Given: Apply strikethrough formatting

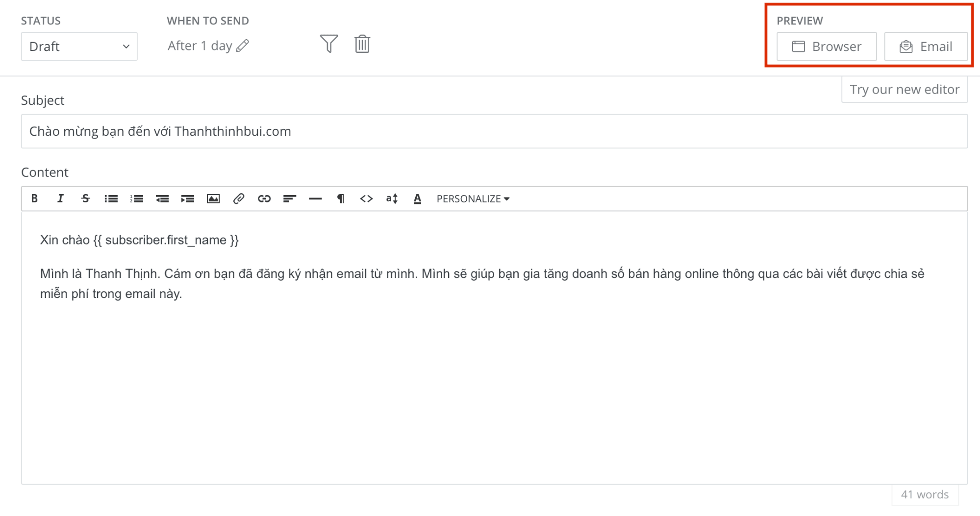Looking at the screenshot, I should pyautogui.click(x=85, y=198).
